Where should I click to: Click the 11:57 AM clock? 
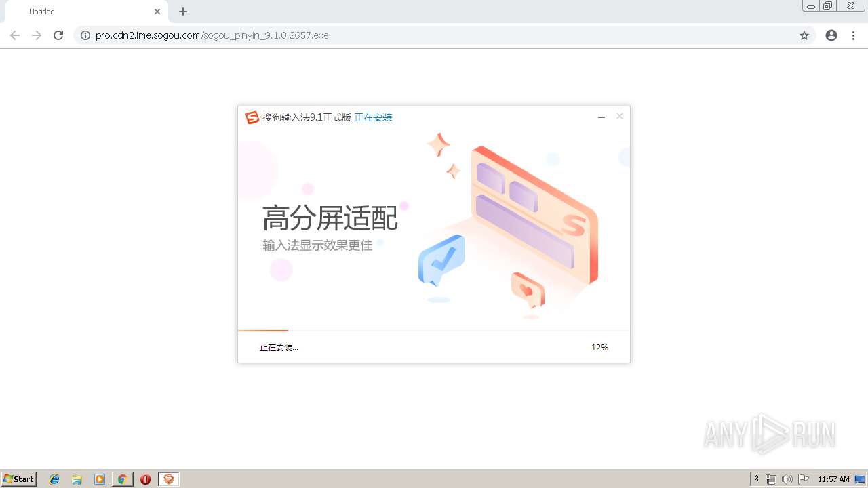[x=833, y=479]
